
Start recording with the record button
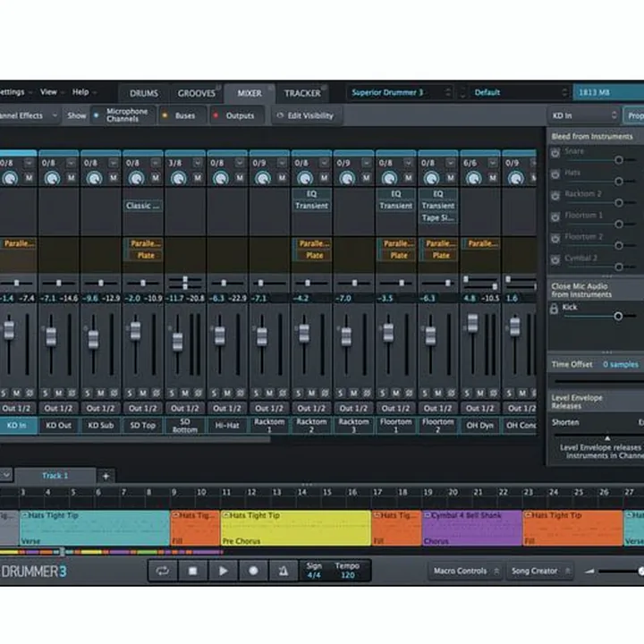[x=253, y=571]
